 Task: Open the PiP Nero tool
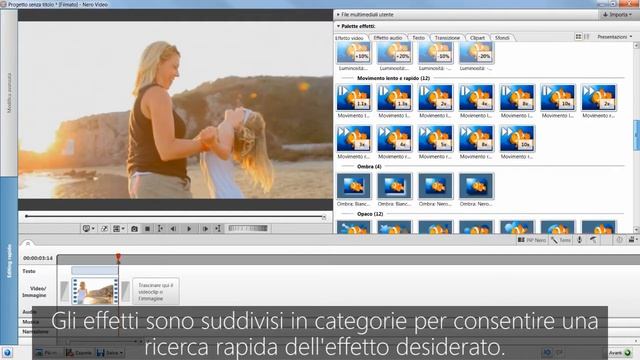point(532,240)
